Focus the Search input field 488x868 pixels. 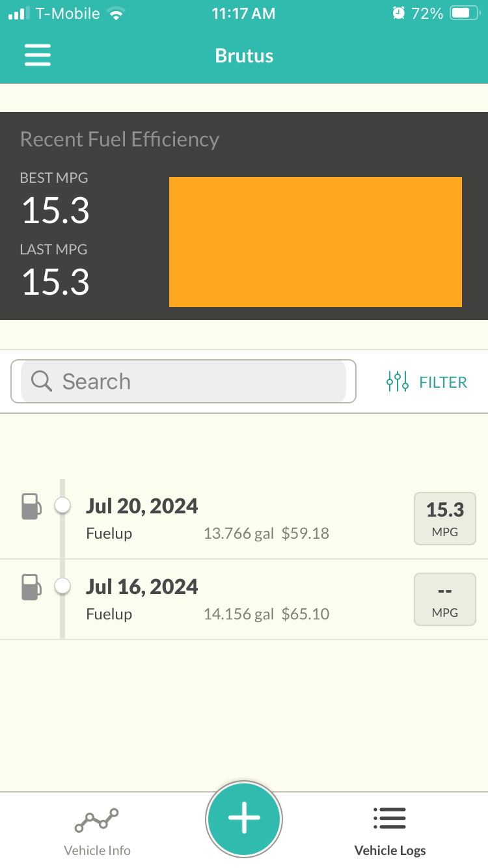(x=183, y=381)
